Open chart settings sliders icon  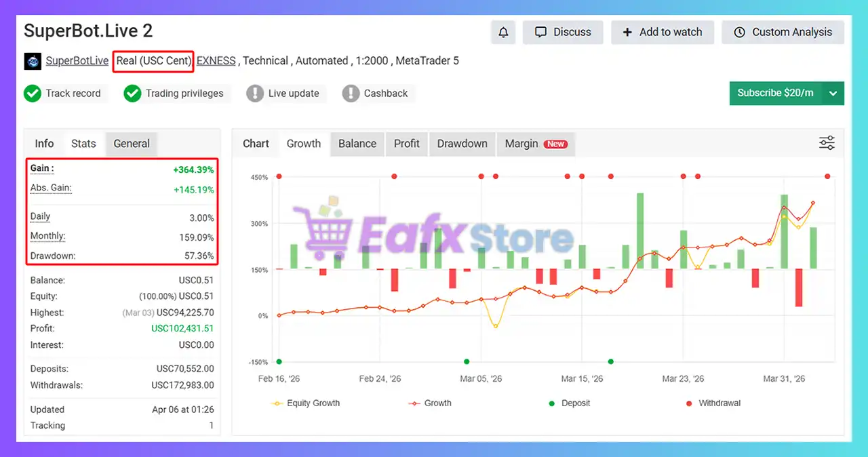[827, 143]
